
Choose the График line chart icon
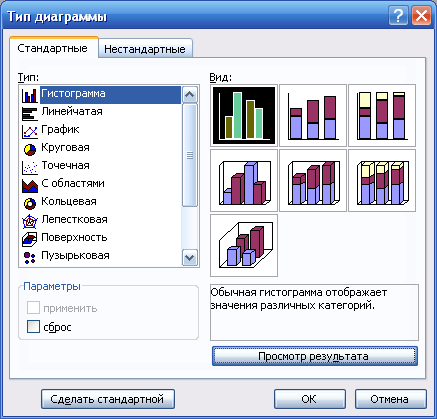click(30, 131)
